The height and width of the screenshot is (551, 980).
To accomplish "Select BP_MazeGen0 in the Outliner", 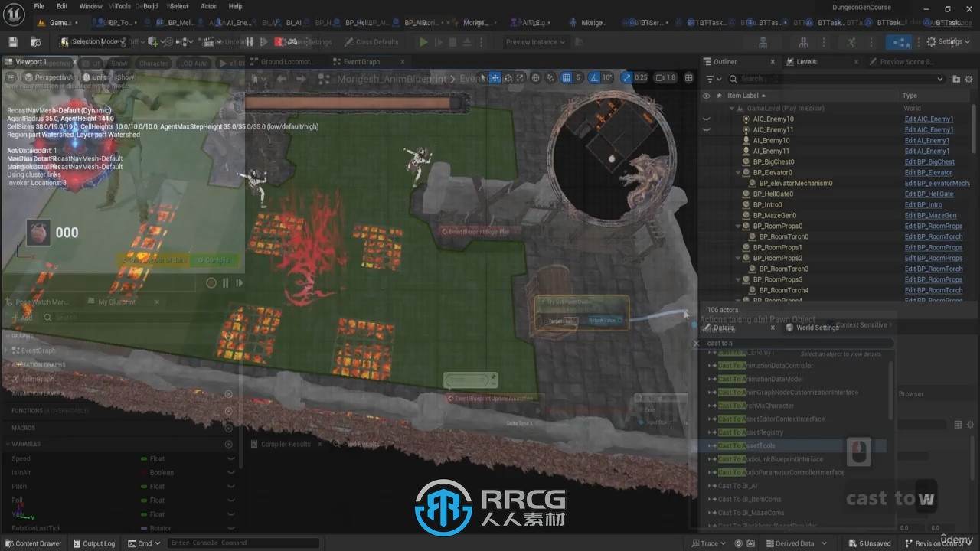I will click(774, 215).
